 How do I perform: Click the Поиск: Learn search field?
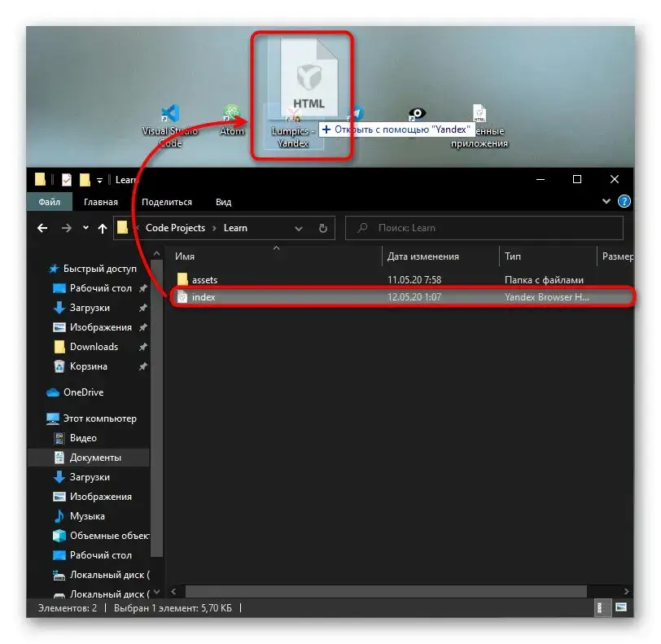pos(488,228)
